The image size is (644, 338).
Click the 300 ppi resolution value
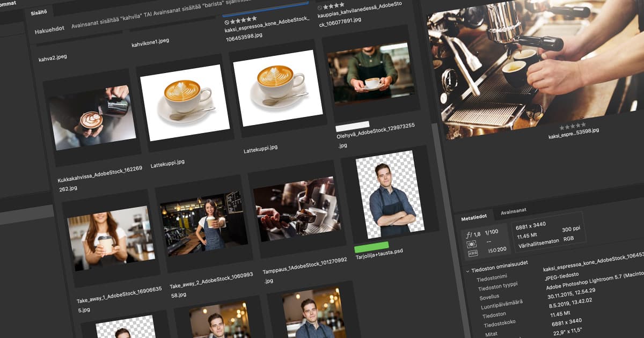pyautogui.click(x=570, y=229)
